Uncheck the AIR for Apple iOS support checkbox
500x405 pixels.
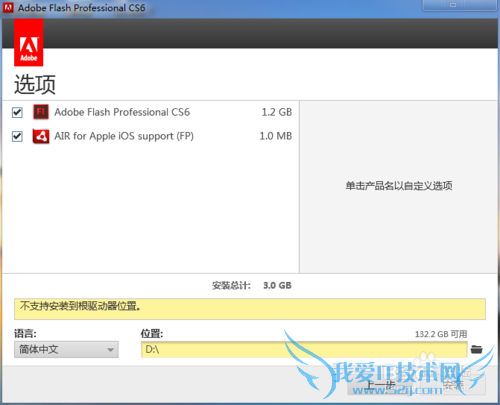17,136
